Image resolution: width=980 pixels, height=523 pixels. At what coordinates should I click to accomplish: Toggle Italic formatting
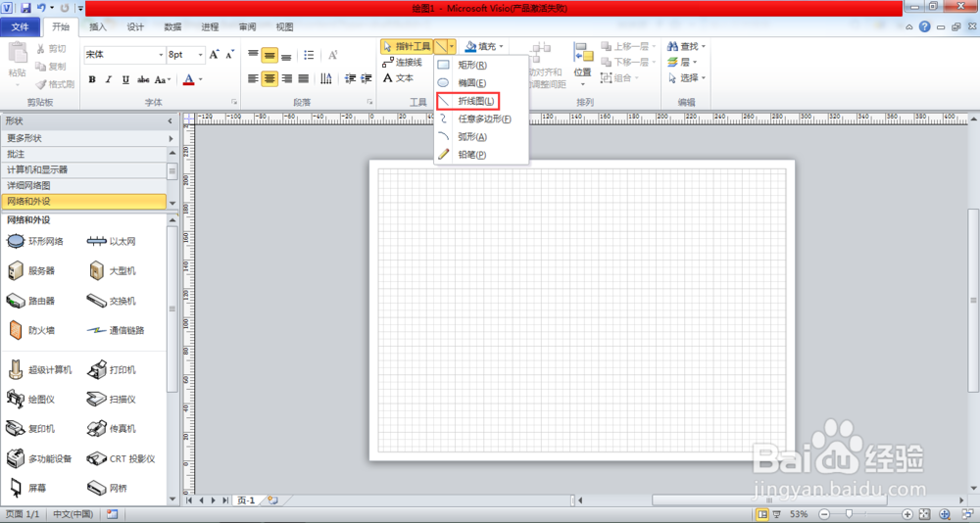tap(109, 79)
